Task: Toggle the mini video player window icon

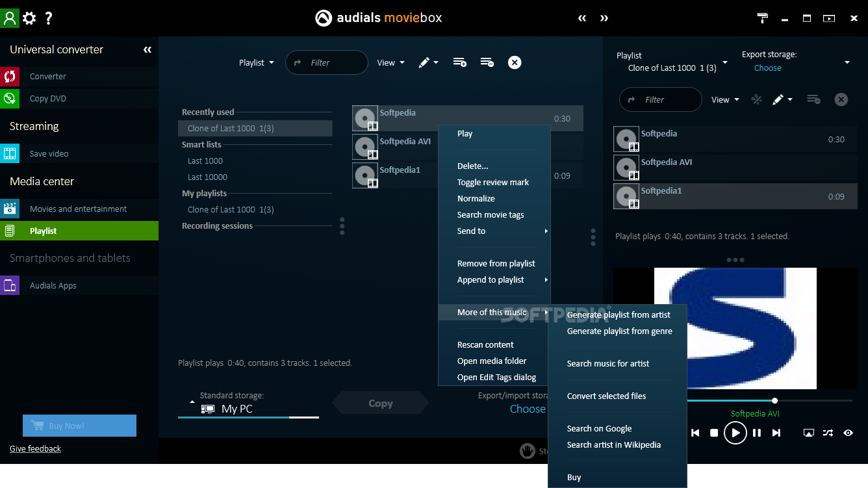Action: click(829, 18)
